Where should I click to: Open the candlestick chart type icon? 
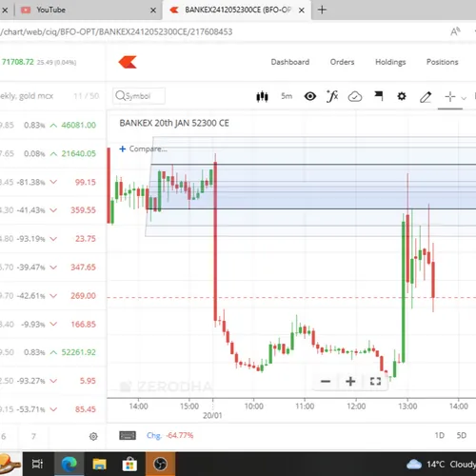tap(262, 96)
